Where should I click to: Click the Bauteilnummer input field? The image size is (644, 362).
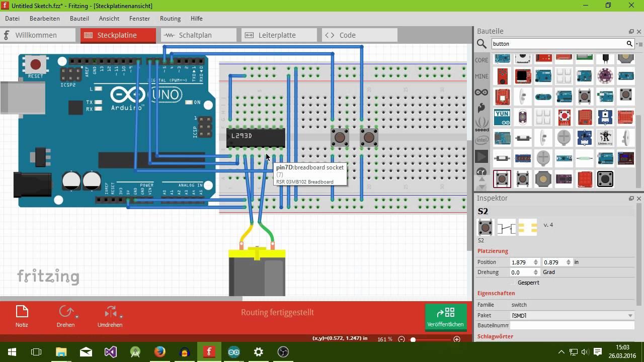tap(572, 326)
